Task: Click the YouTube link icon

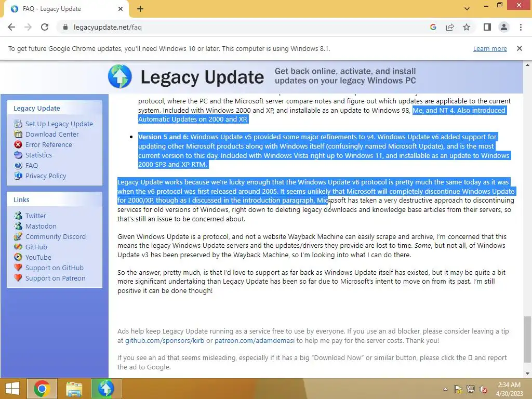Action: pos(18,257)
